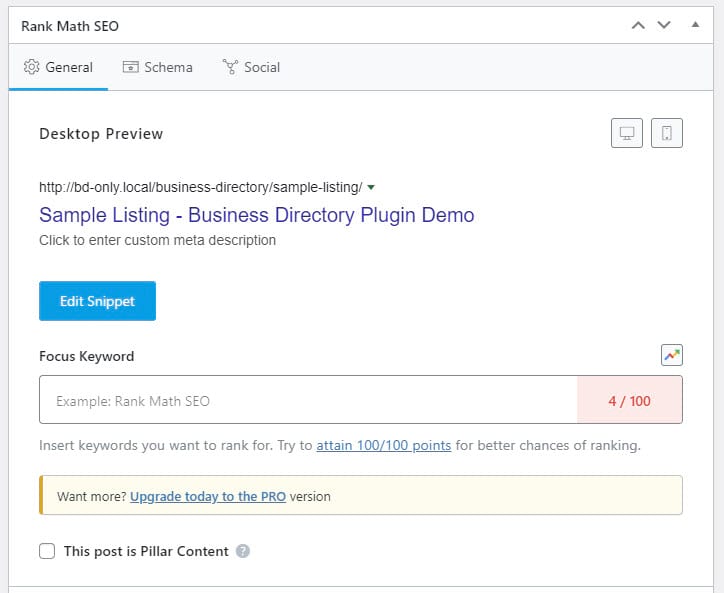Collapse the Rank Math SEO panel triangle
This screenshot has width=724, height=593.
point(695,24)
